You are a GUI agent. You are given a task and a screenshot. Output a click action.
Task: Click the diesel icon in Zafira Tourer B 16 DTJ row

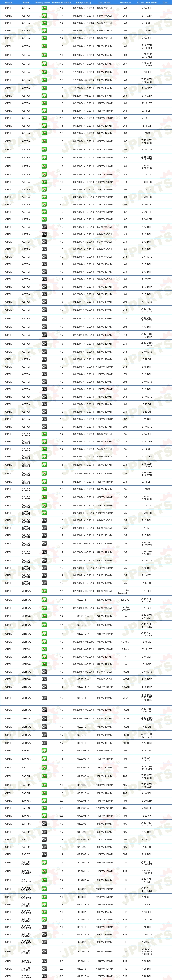44,934
